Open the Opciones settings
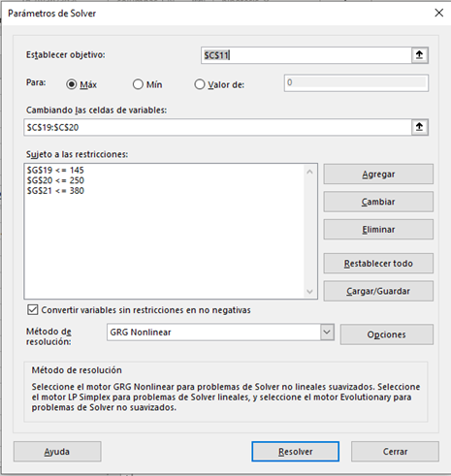The height and width of the screenshot is (476, 451). [x=387, y=334]
